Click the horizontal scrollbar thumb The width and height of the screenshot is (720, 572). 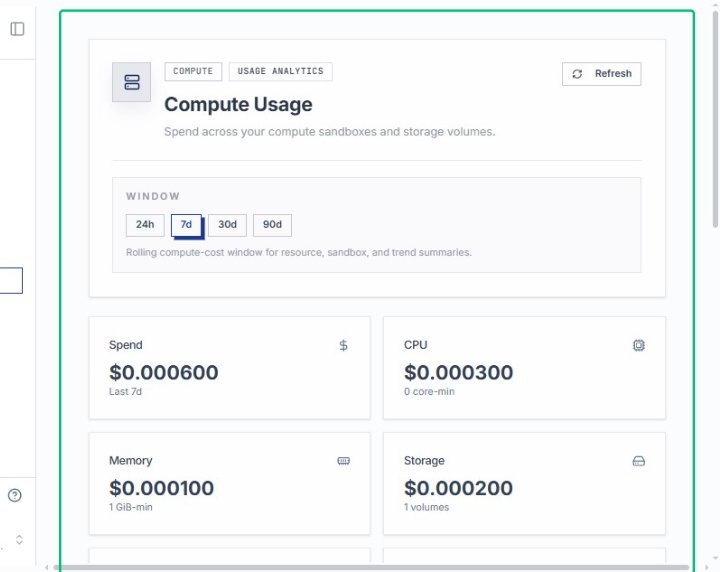tap(371, 568)
